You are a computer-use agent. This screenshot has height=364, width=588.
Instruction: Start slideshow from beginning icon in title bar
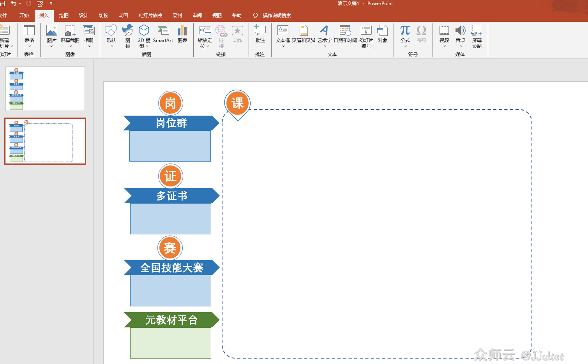[x=40, y=4]
